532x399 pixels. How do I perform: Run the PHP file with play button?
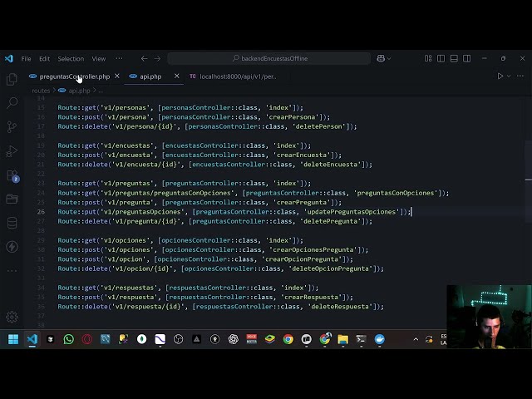tap(500, 76)
